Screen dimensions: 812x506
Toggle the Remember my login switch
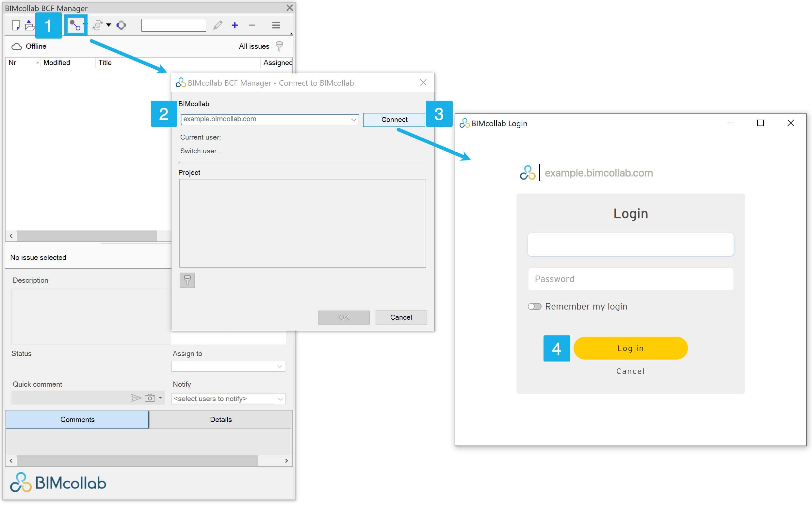534,307
